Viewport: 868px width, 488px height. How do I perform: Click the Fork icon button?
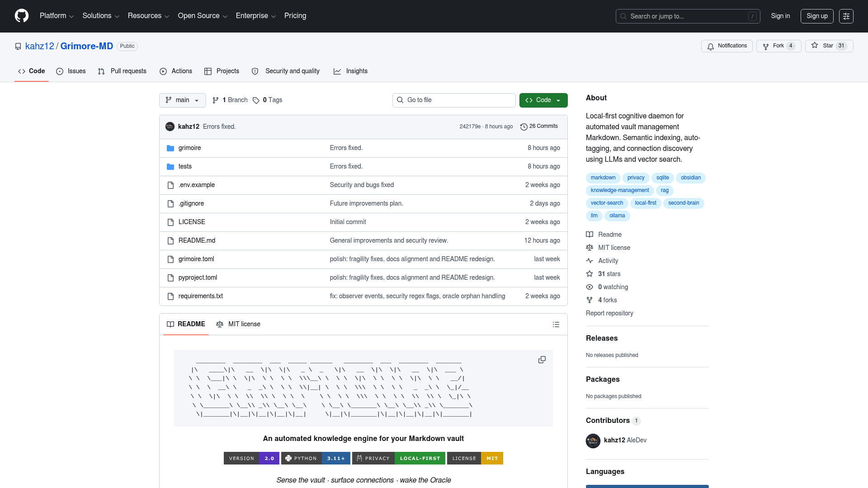click(x=766, y=47)
